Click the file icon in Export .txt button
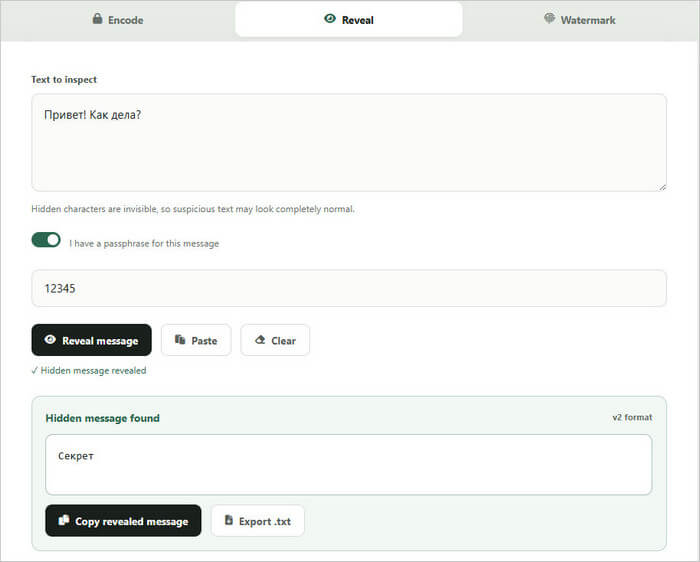This screenshot has height=562, width=700. point(229,520)
